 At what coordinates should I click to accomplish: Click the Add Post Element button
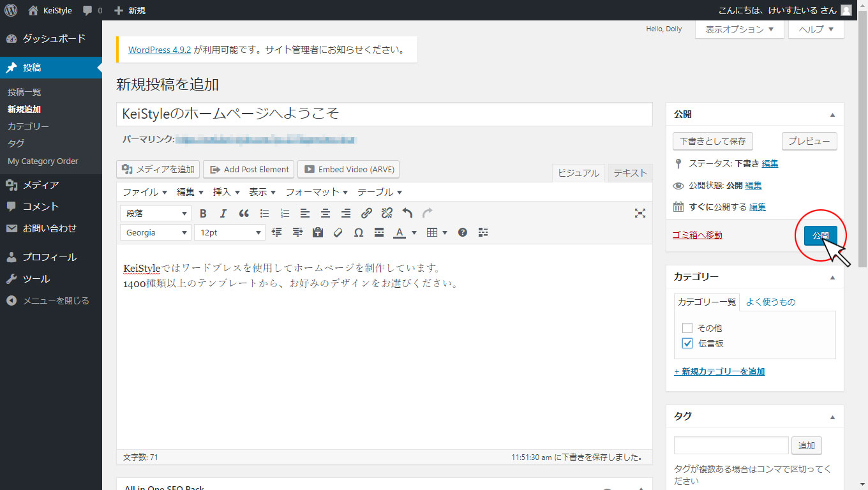pos(249,169)
